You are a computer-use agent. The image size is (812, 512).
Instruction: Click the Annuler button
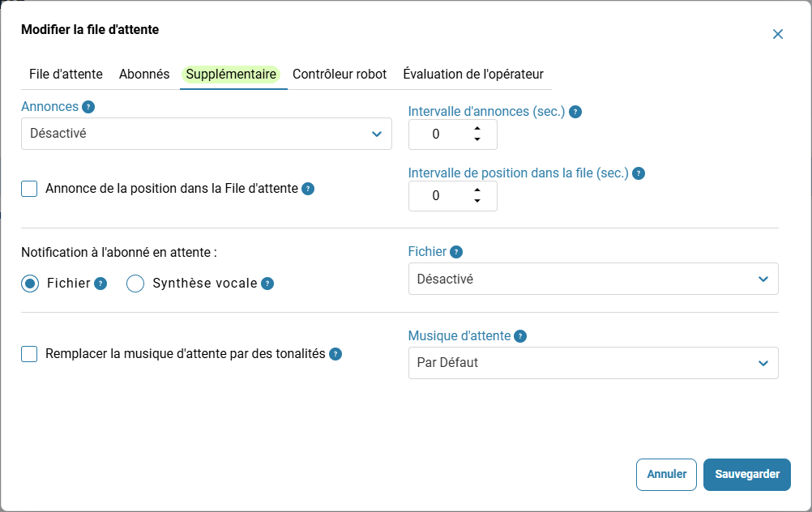[x=666, y=475]
